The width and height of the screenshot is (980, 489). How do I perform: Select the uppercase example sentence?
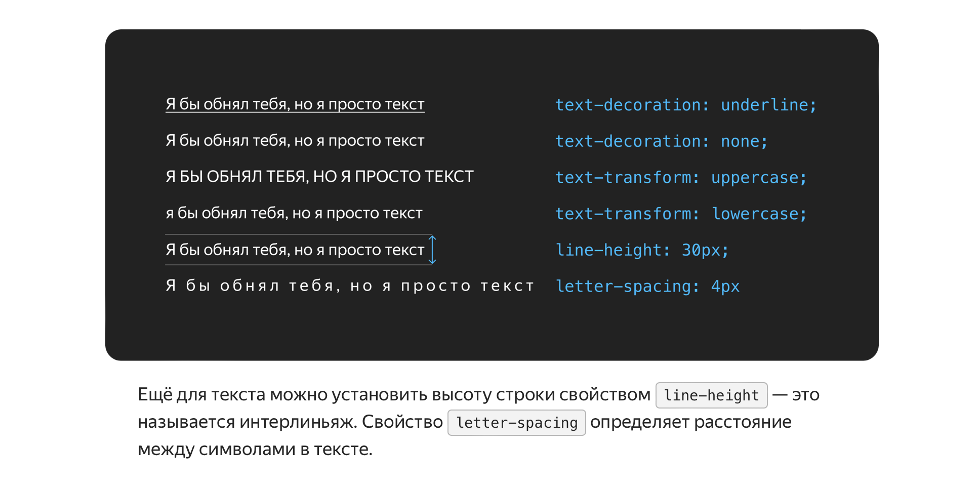coord(320,176)
